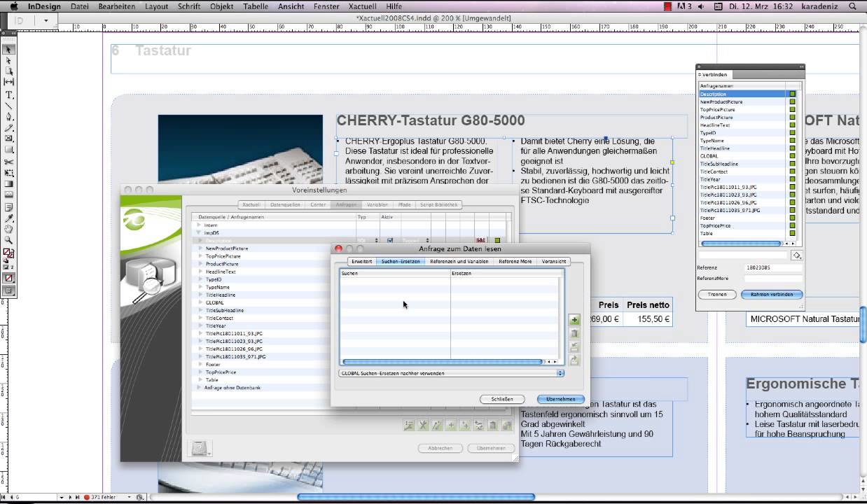Click the Schließen button
The image size is (867, 504).
502,399
